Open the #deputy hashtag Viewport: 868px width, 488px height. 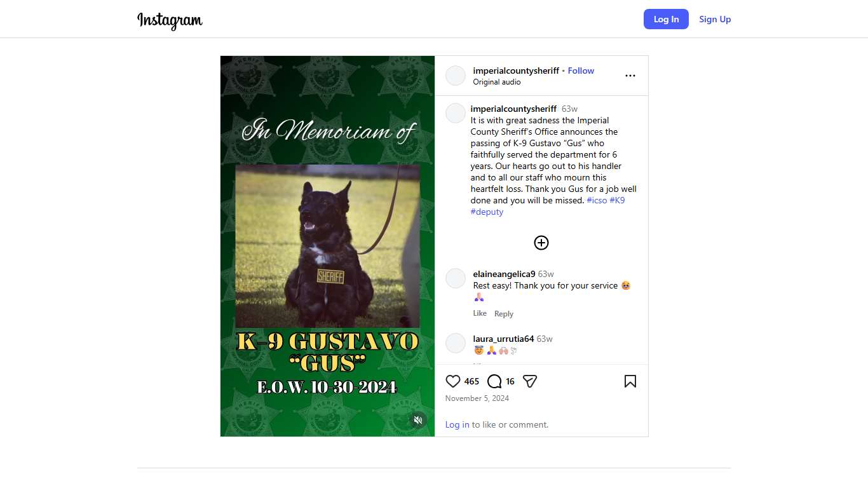(x=487, y=212)
